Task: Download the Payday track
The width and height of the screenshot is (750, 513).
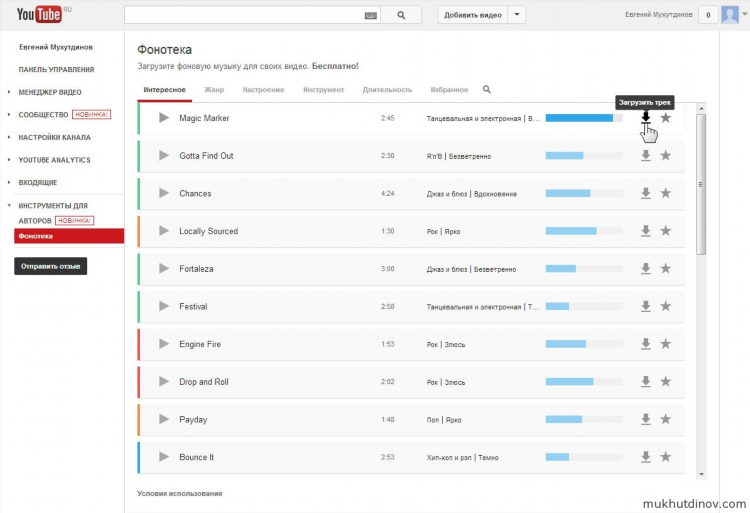Action: pyautogui.click(x=646, y=419)
